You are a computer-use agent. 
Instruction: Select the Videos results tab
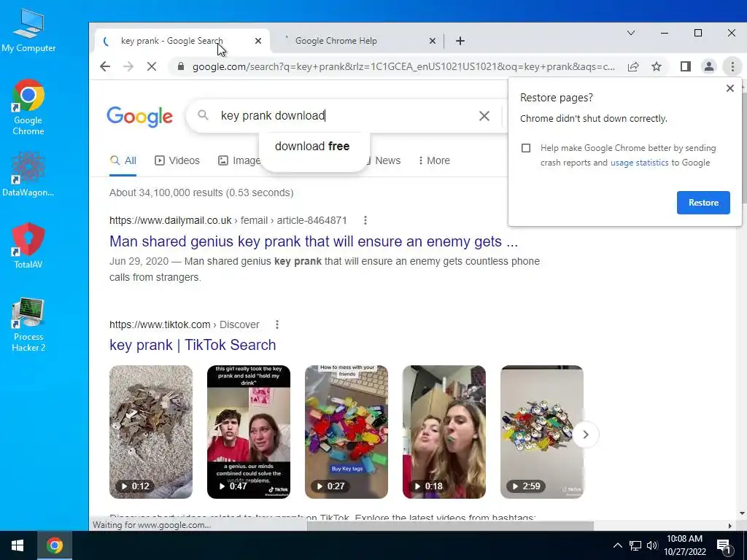(x=177, y=161)
